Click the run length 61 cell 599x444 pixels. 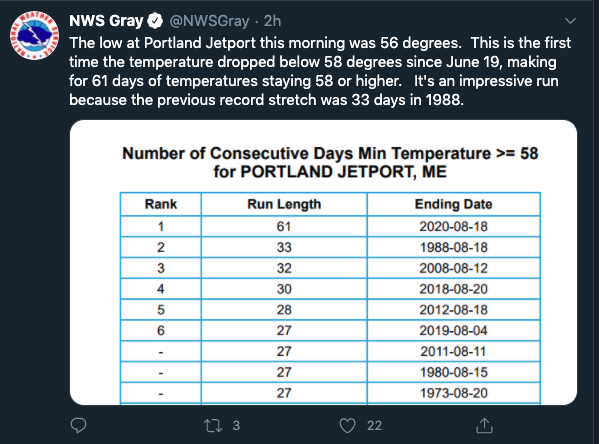coord(284,227)
